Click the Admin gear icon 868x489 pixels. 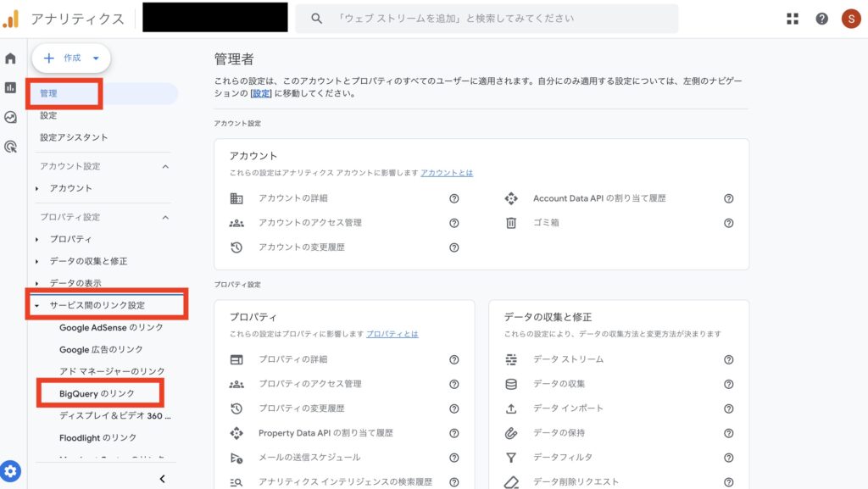point(10,471)
